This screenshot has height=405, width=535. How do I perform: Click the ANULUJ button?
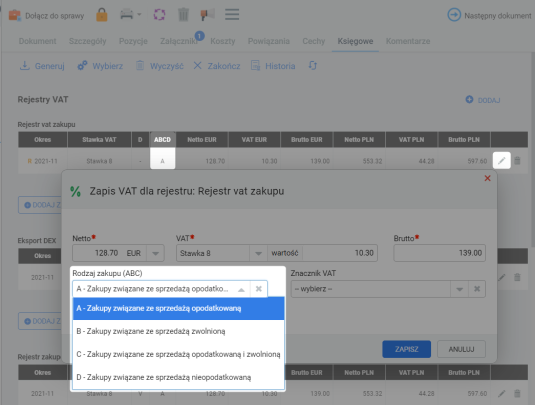coord(461,349)
